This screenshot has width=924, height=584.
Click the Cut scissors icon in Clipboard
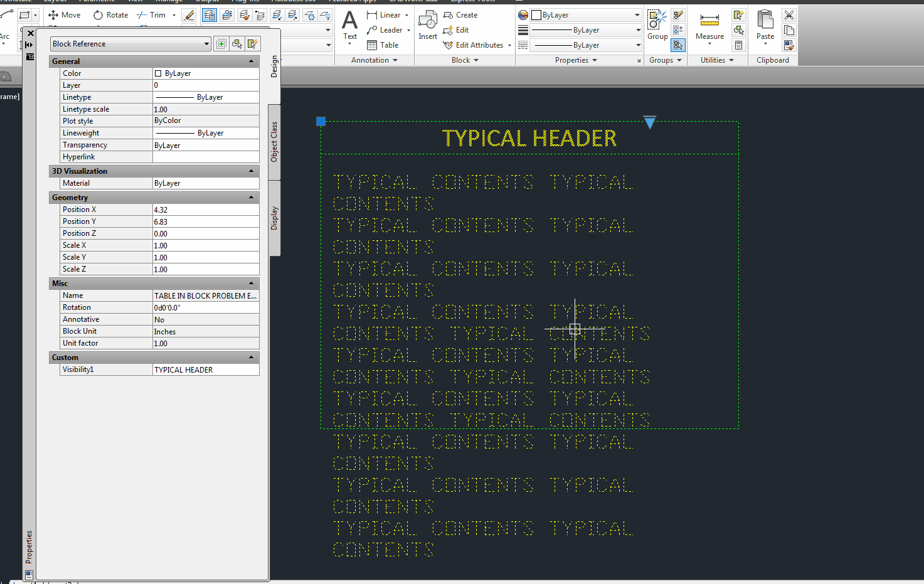point(789,14)
